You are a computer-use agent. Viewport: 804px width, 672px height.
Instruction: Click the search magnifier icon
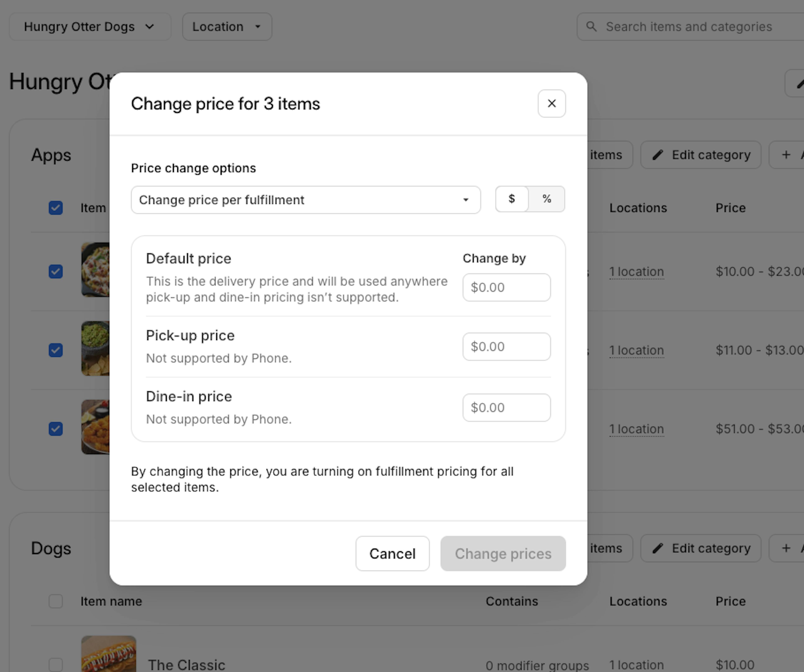(591, 26)
